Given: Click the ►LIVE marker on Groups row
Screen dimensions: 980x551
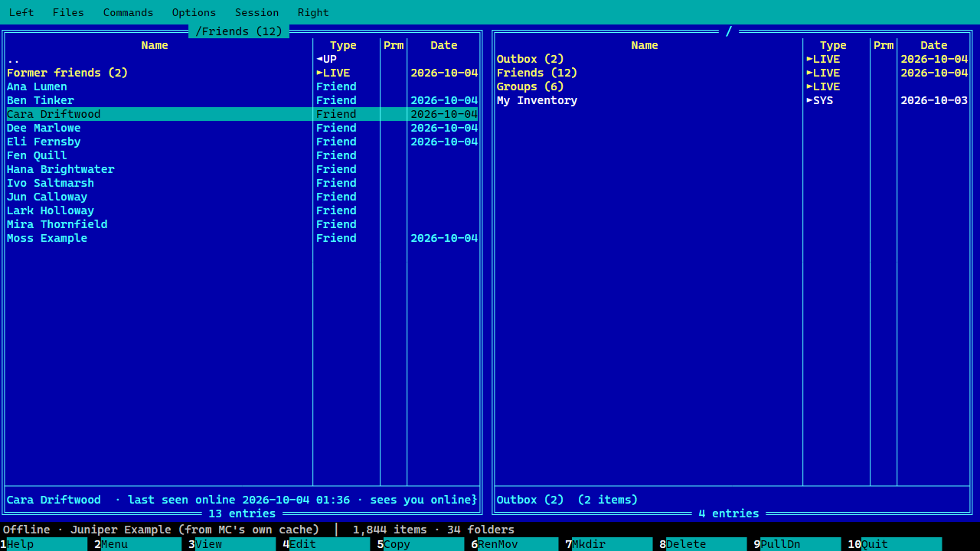Looking at the screenshot, I should (x=823, y=86).
